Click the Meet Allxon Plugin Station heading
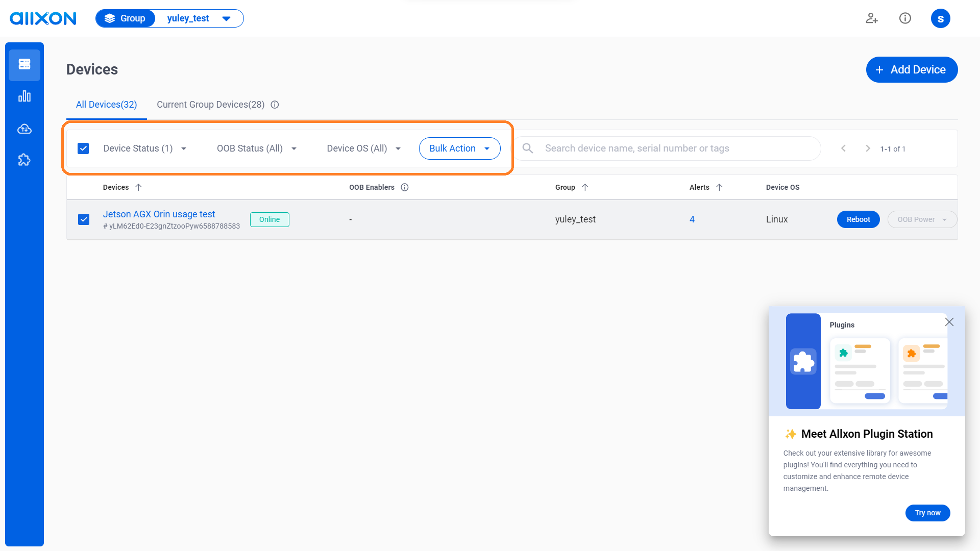 tap(867, 434)
